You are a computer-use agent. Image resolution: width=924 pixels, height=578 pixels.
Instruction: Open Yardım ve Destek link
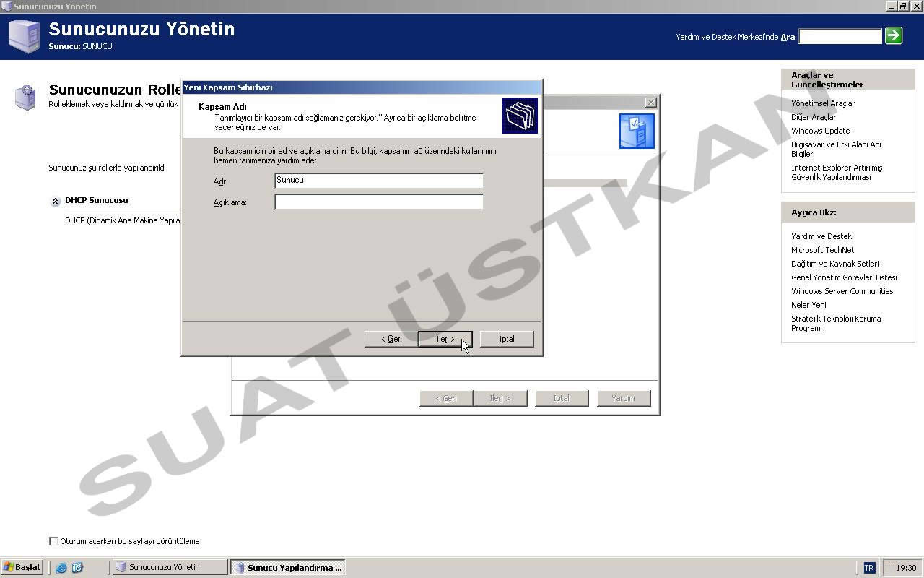coord(821,236)
